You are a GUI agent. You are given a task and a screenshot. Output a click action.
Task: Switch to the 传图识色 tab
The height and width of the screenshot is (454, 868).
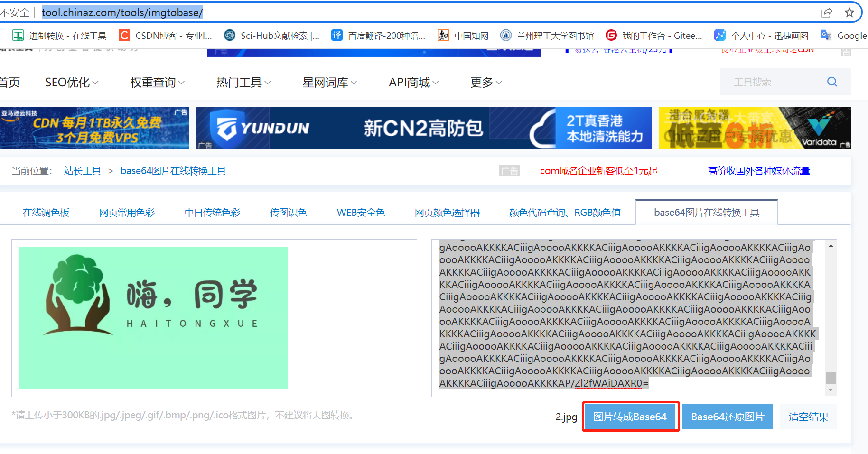coord(288,212)
